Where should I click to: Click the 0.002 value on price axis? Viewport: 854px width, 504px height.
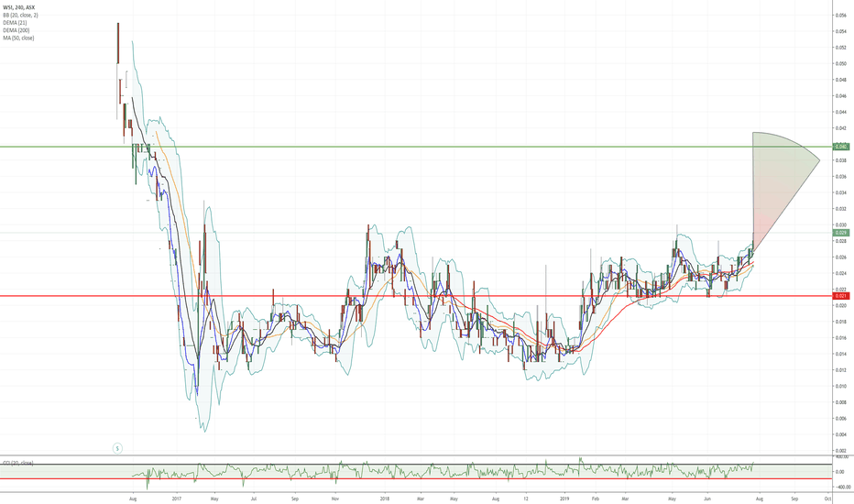(841, 451)
